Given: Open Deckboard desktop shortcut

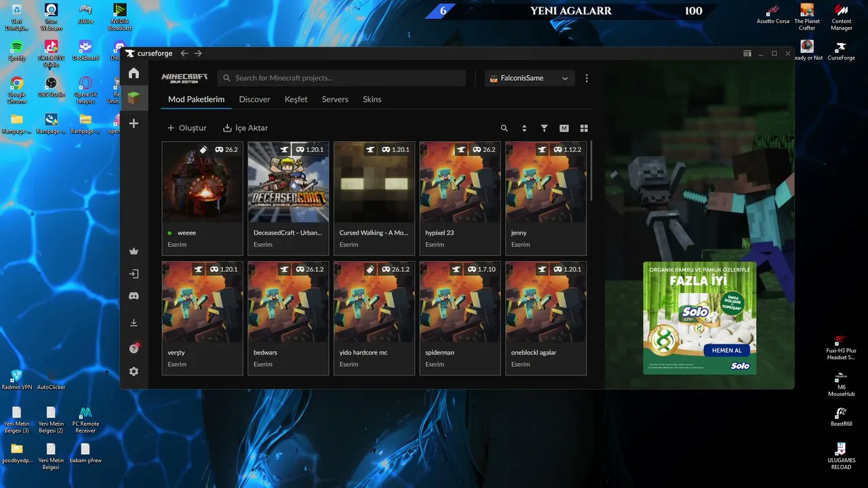Looking at the screenshot, I should (x=85, y=50).
